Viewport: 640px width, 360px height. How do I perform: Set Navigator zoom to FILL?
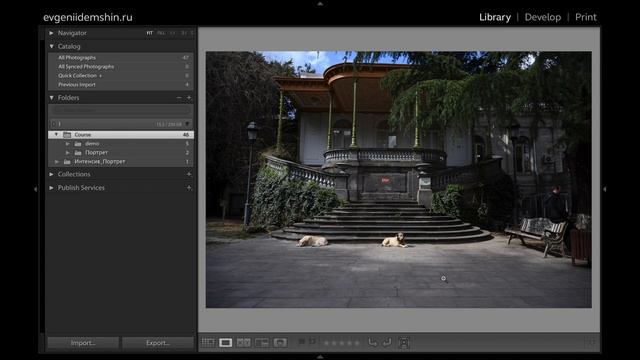(161, 33)
